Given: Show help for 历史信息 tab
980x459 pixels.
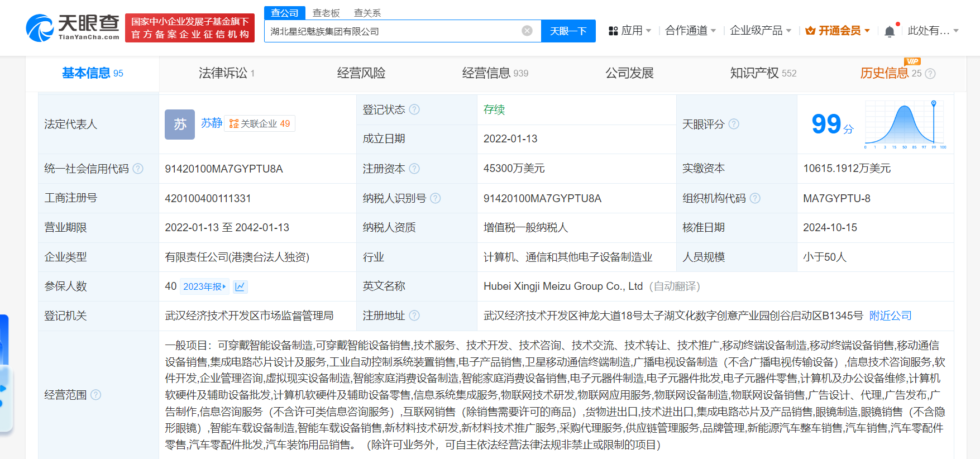Looking at the screenshot, I should 930,74.
